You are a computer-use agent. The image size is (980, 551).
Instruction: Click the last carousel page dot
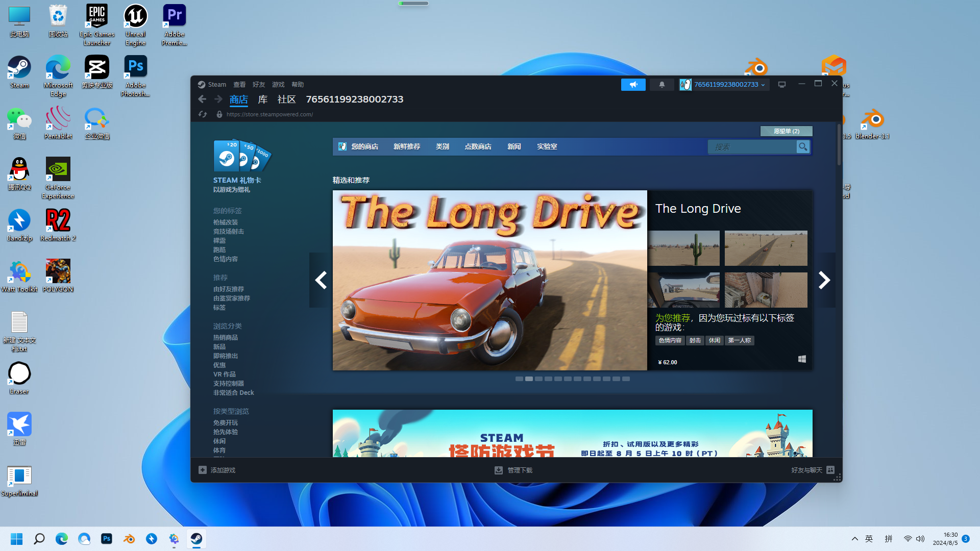pyautogui.click(x=626, y=379)
